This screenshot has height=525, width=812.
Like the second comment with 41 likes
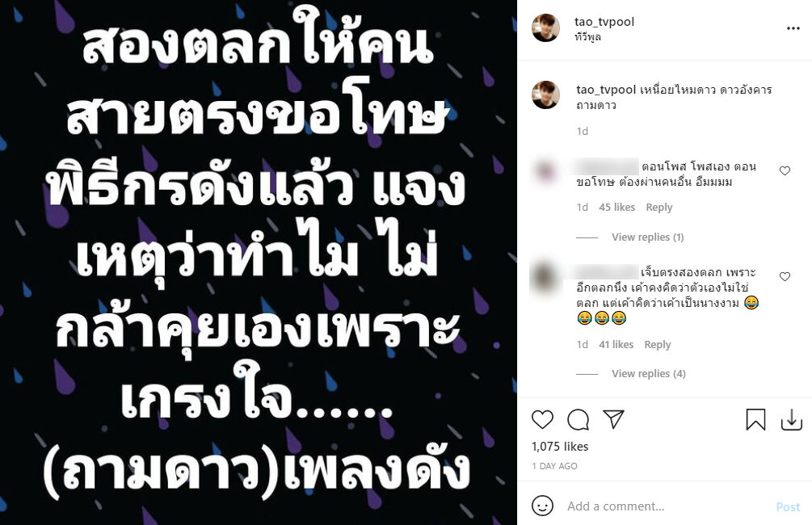coord(785,276)
